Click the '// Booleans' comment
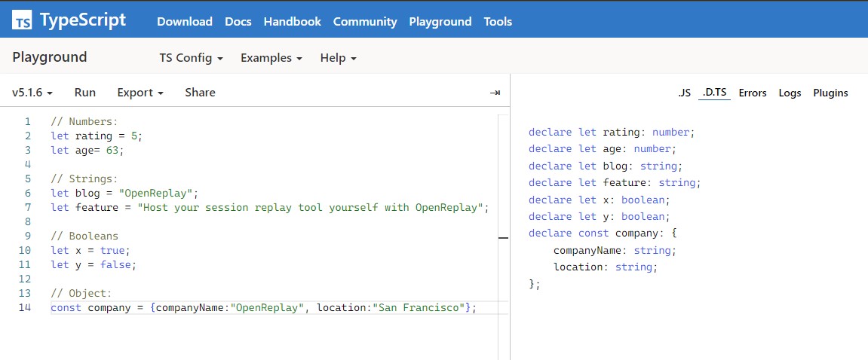 click(x=84, y=236)
